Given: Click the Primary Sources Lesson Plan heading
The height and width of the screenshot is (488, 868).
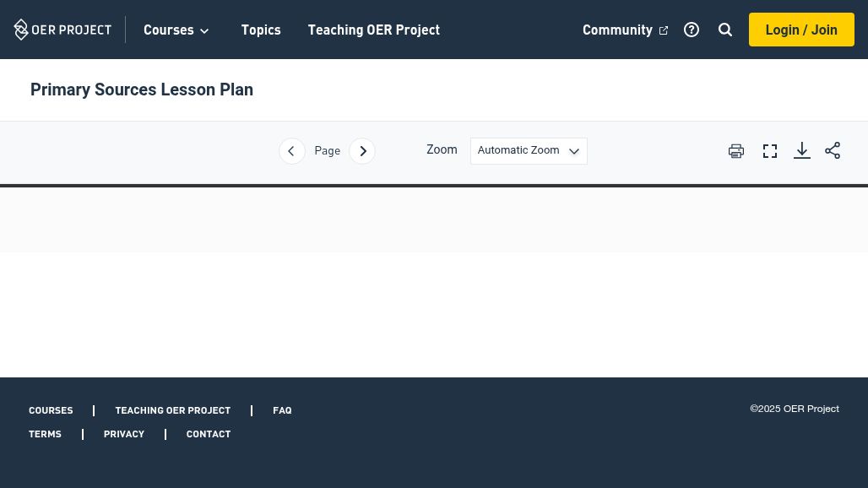Looking at the screenshot, I should click(142, 89).
